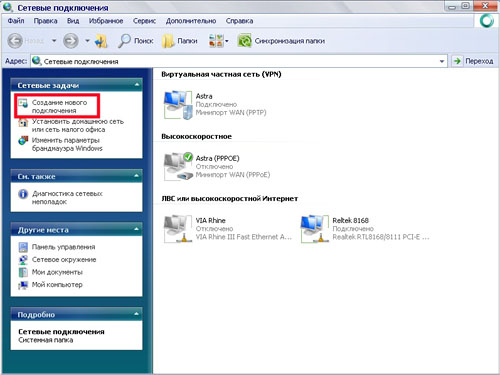Click the Минипорт WAN (PPPoE) text
Screen dimensions: 500x375
click(233, 175)
